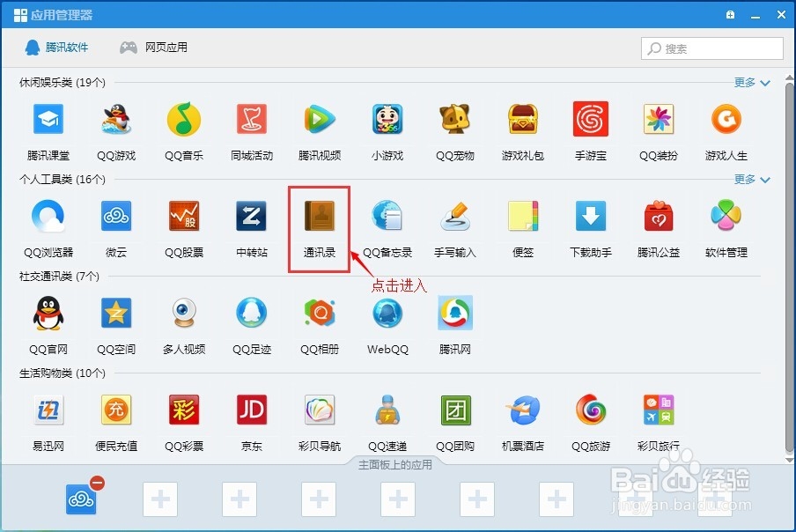
Task: Select the 腾讯软件 tab
Action: point(56,48)
